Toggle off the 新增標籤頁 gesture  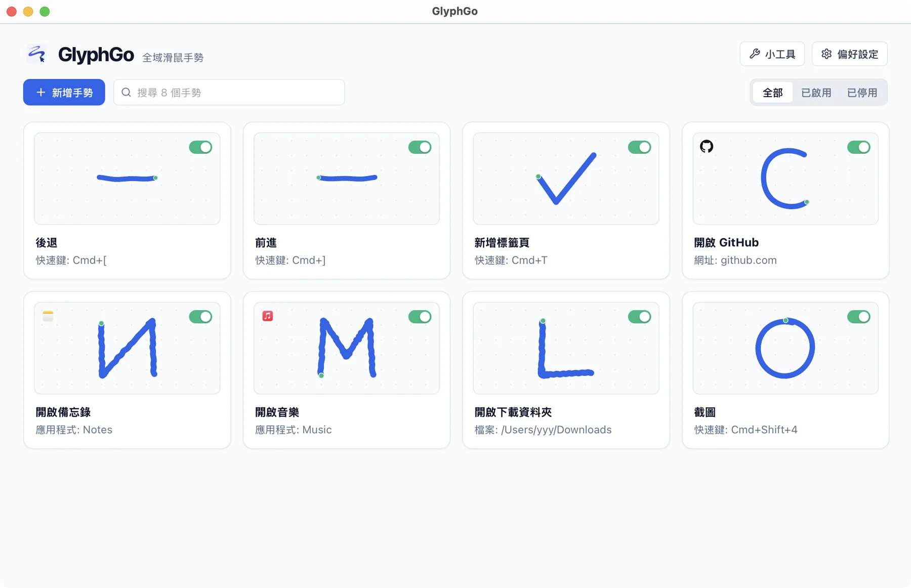tap(639, 147)
